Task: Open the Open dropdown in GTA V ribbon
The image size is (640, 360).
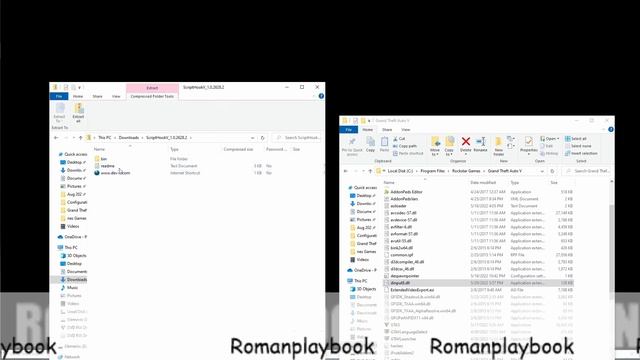Action: click(x=549, y=139)
